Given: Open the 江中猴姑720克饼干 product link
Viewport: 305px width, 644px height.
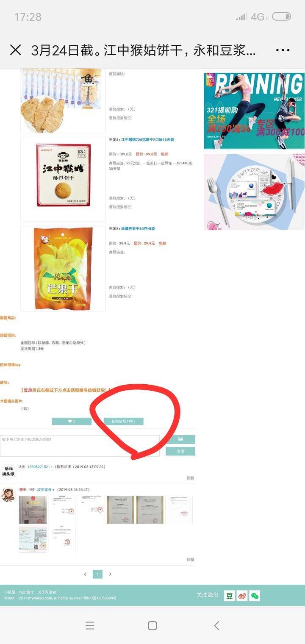Looking at the screenshot, I should [148, 139].
